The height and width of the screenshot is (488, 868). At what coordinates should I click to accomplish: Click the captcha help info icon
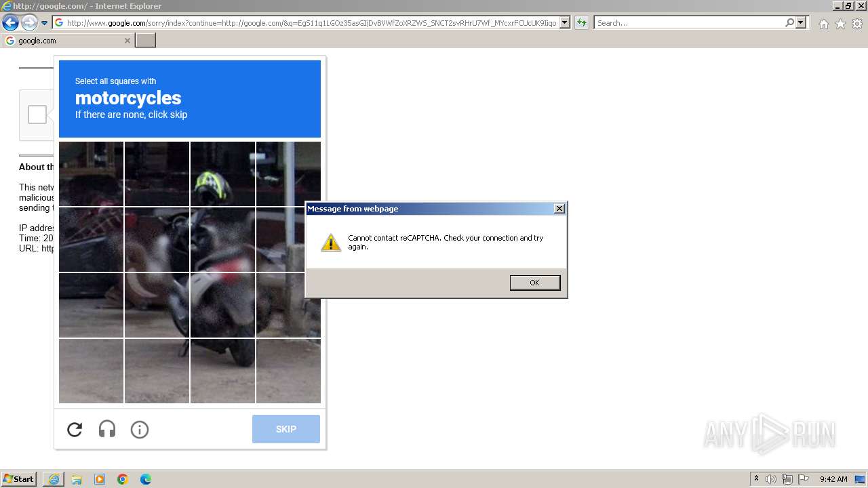pos(140,429)
